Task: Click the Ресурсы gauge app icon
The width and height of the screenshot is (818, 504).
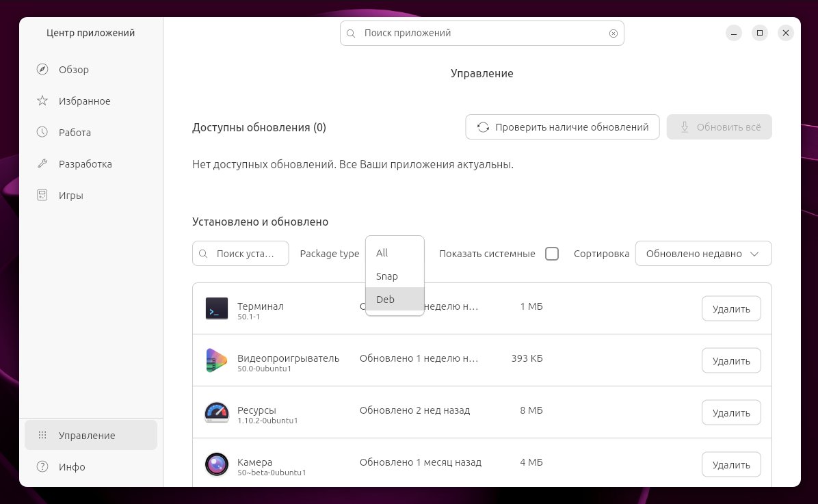Action: point(217,412)
